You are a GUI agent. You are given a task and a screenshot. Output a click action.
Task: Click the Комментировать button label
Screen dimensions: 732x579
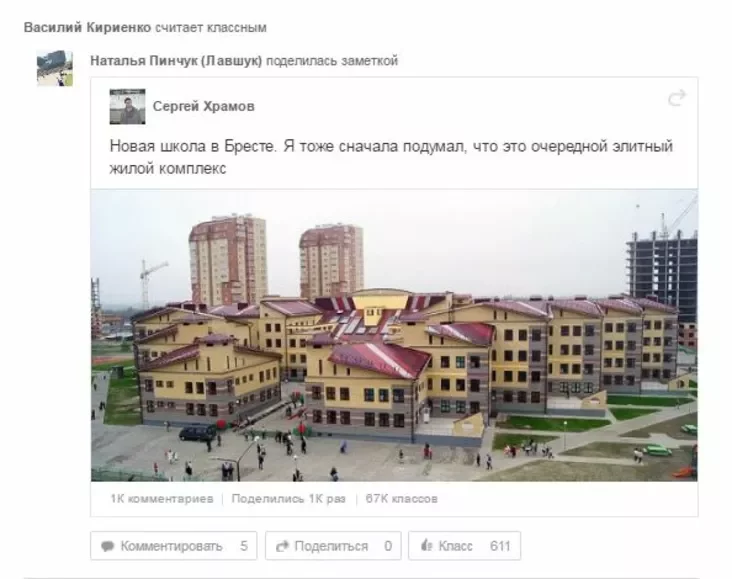[x=171, y=546]
